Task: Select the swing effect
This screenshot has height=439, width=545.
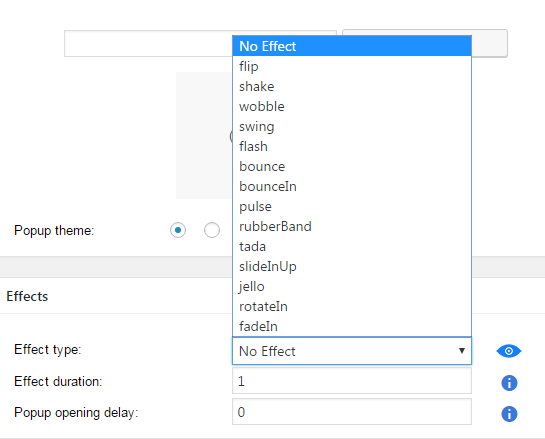Action: [352, 126]
